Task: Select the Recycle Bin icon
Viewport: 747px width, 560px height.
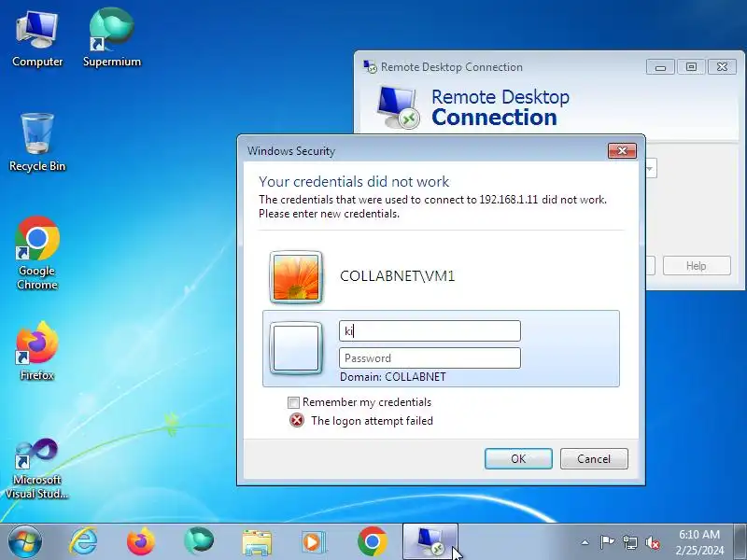Action: pos(37,143)
